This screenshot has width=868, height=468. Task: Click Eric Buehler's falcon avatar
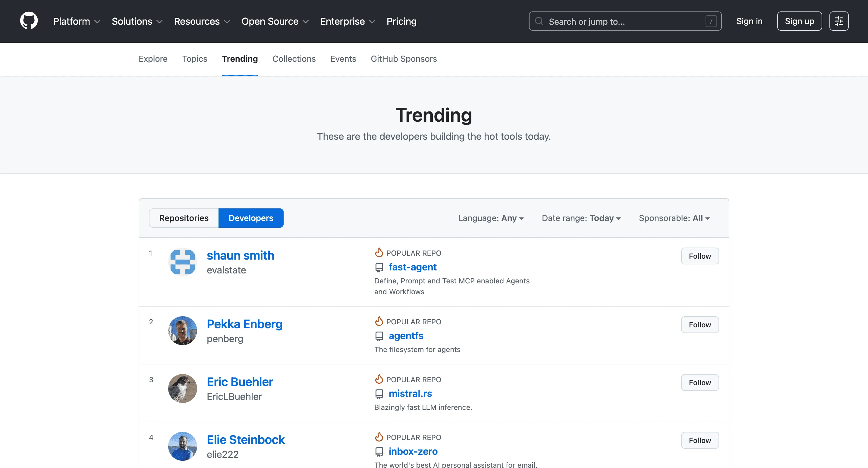point(182,388)
